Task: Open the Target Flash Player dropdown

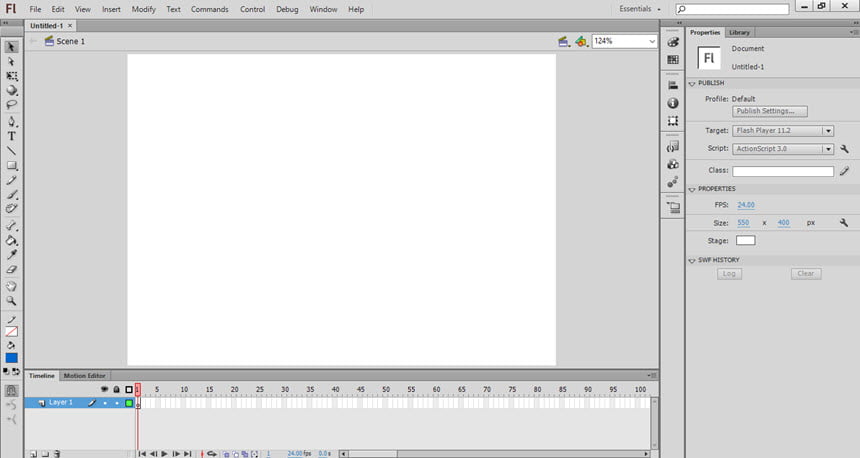Action: [783, 131]
